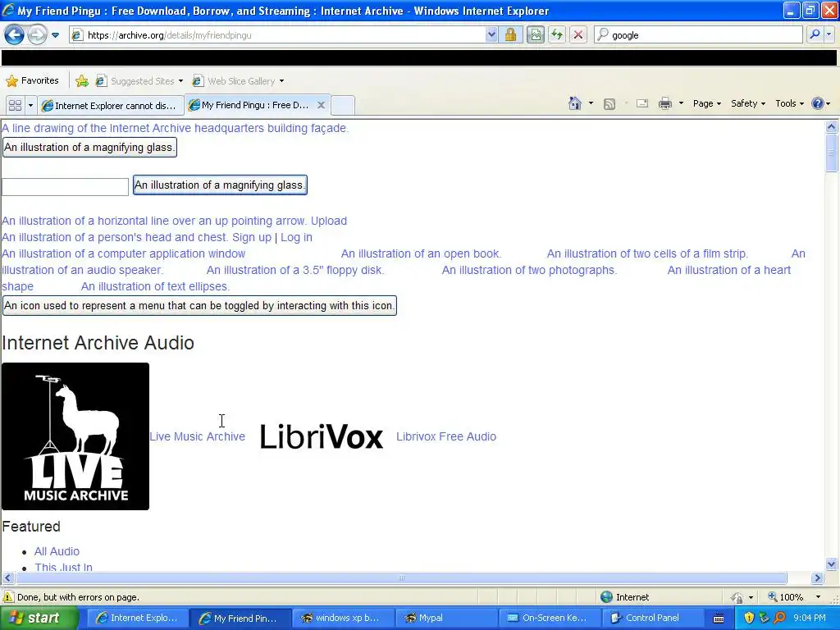
Task: Click the page search text field
Action: [65, 187]
